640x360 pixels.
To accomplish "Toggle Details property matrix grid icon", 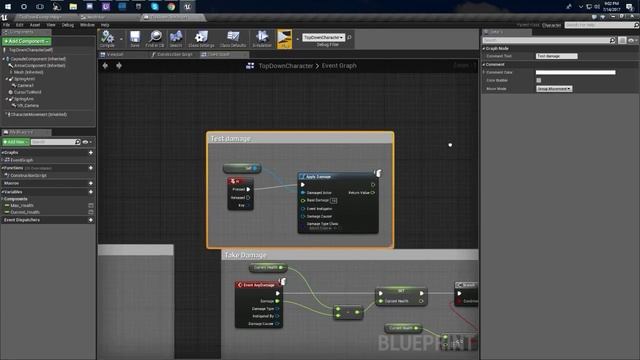I will (x=622, y=40).
